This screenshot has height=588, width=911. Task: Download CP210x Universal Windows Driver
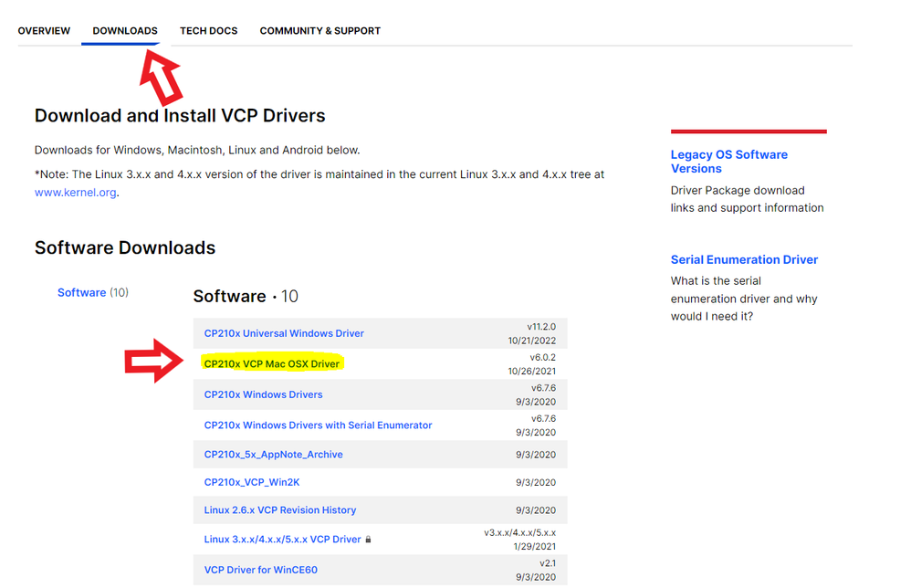284,334
